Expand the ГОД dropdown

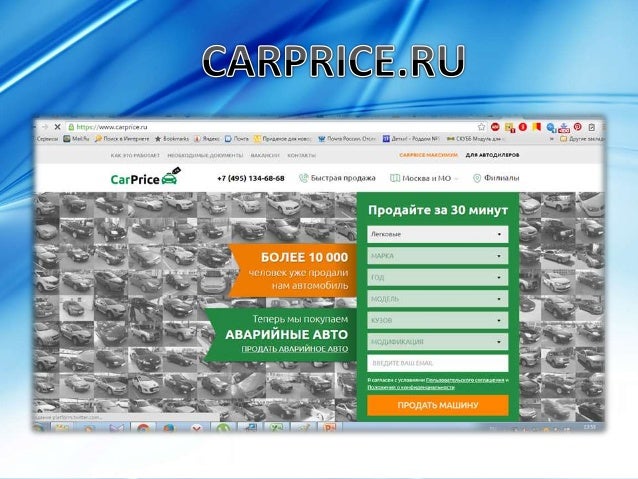tap(438, 278)
